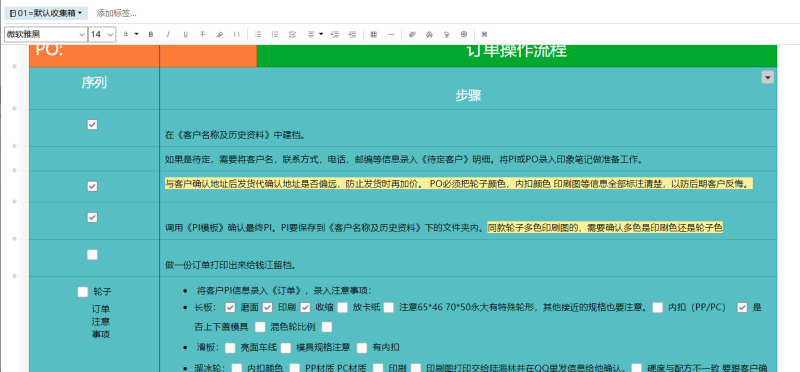
Task: Open the font color dropdown arrow
Action: pyautogui.click(x=136, y=34)
